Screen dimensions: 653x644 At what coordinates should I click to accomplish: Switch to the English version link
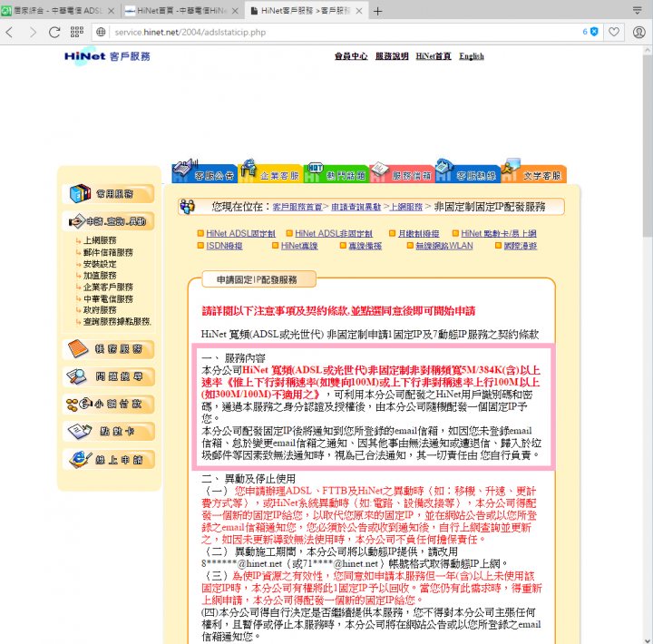[472, 56]
